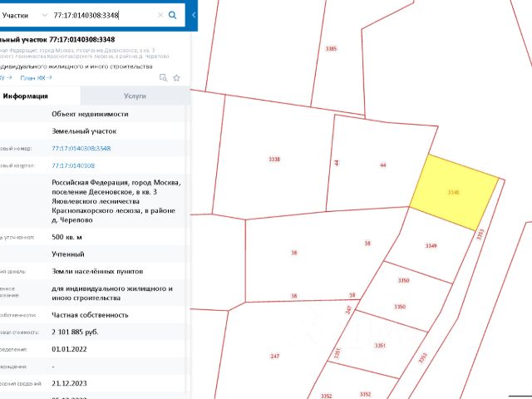Select parcel 44 on the map

(382, 165)
